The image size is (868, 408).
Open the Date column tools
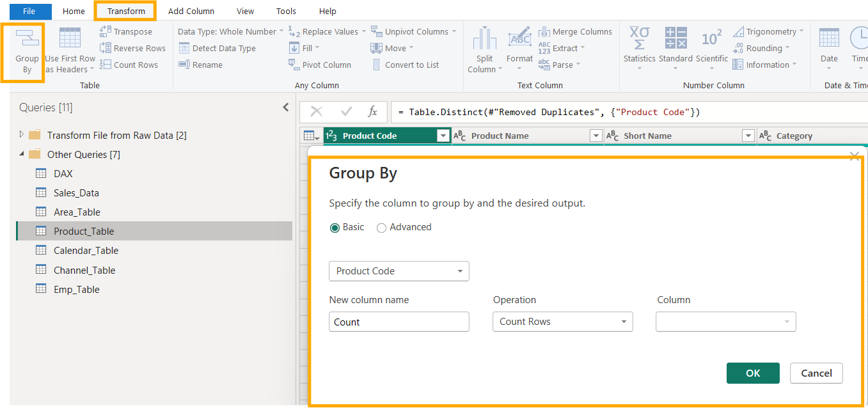(x=829, y=49)
